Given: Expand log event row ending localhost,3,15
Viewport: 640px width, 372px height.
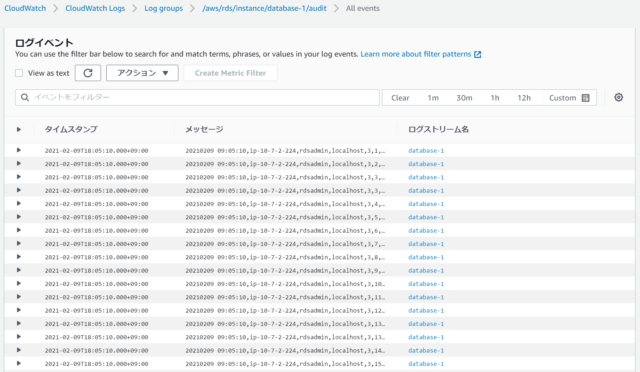Looking at the screenshot, I should point(18,363).
